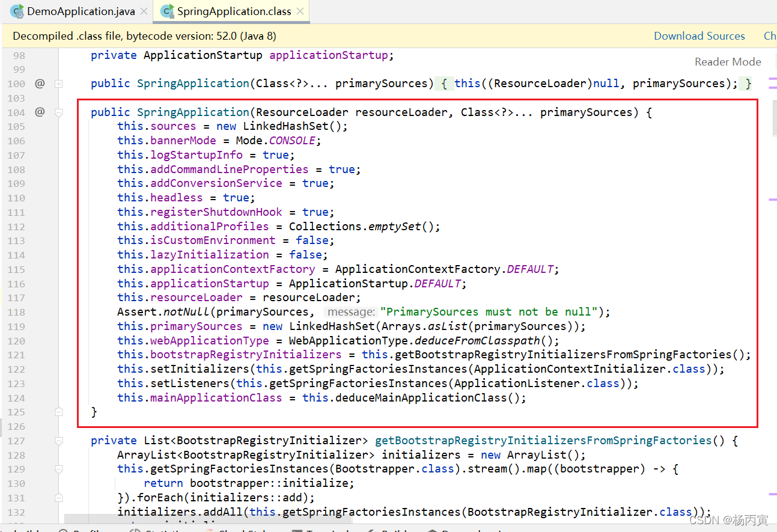Screen dimensions: 777x532
Task: Click the SpringApplication.class file type icon
Action: click(166, 11)
